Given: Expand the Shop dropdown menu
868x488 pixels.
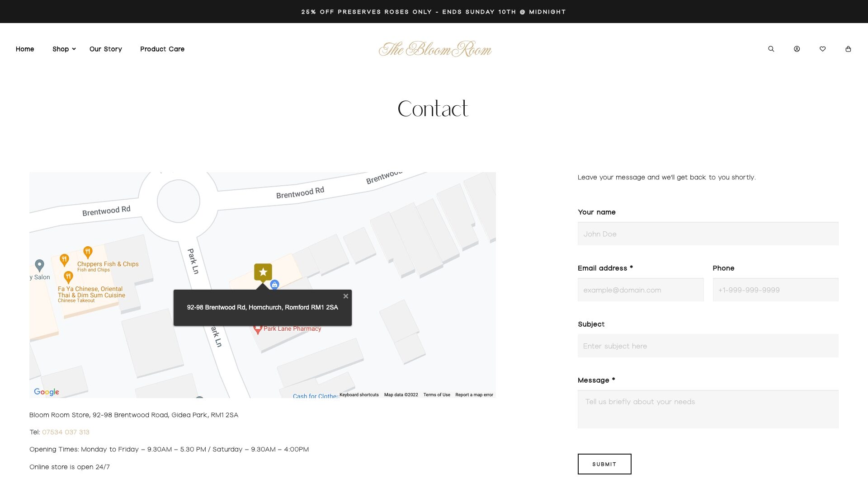Looking at the screenshot, I should click(x=64, y=49).
